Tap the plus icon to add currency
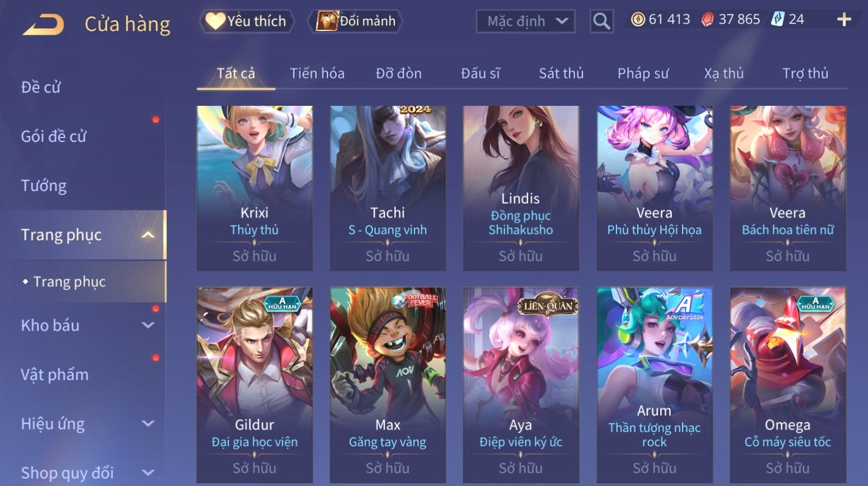This screenshot has width=868, height=486. click(x=844, y=20)
